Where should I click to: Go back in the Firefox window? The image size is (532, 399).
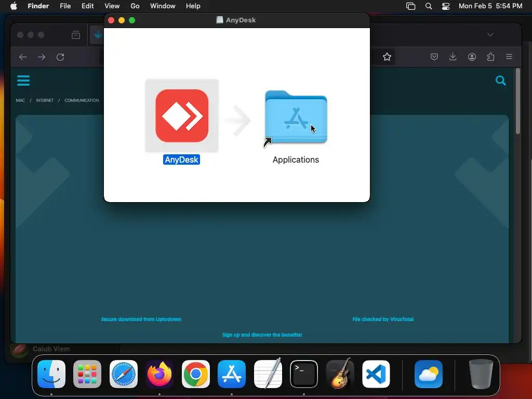pos(23,57)
